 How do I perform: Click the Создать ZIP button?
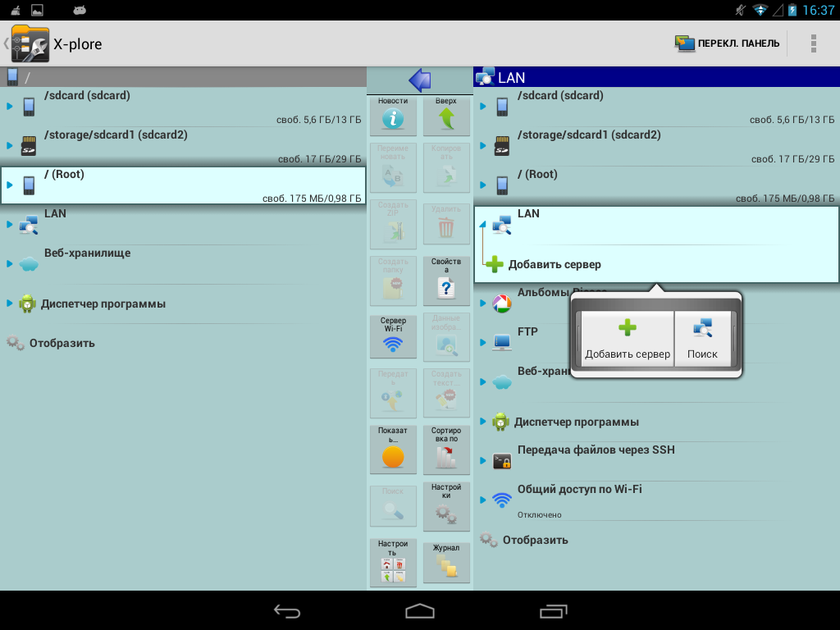pos(393,224)
